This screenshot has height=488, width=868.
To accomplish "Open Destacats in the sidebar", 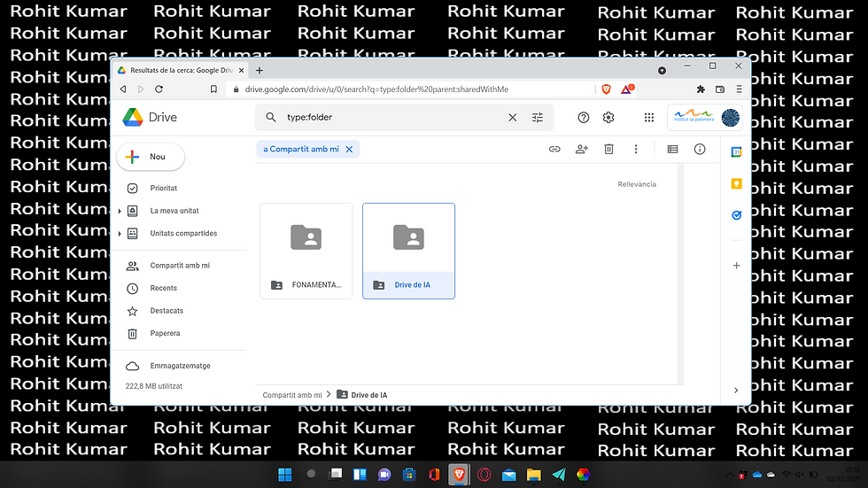I will click(x=167, y=311).
